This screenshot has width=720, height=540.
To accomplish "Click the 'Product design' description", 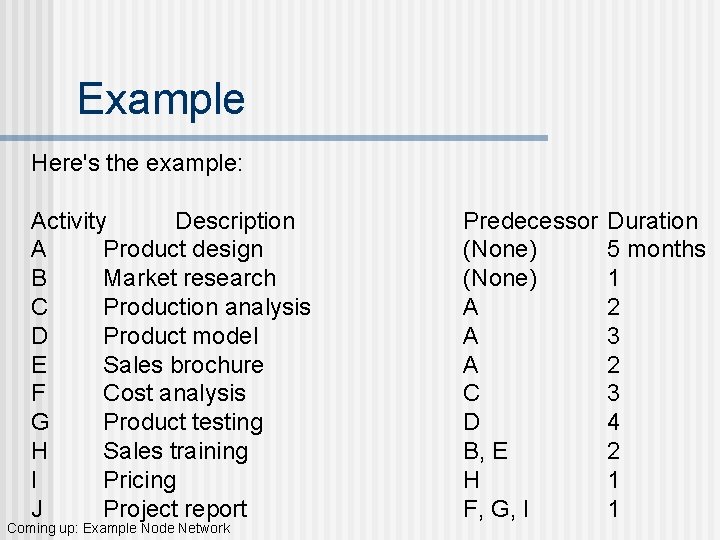I will click(183, 250).
